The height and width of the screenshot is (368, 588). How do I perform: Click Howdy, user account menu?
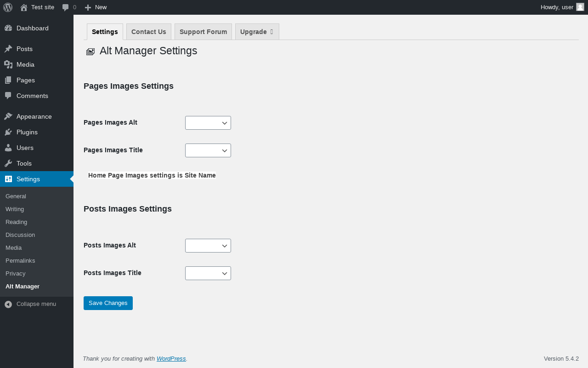pyautogui.click(x=562, y=7)
